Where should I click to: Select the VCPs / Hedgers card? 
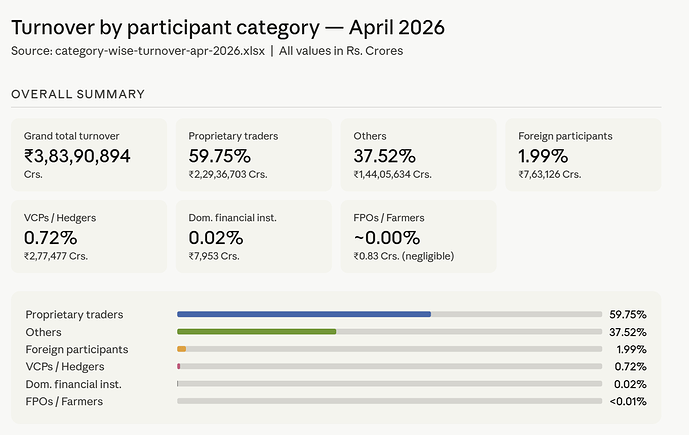pos(89,236)
